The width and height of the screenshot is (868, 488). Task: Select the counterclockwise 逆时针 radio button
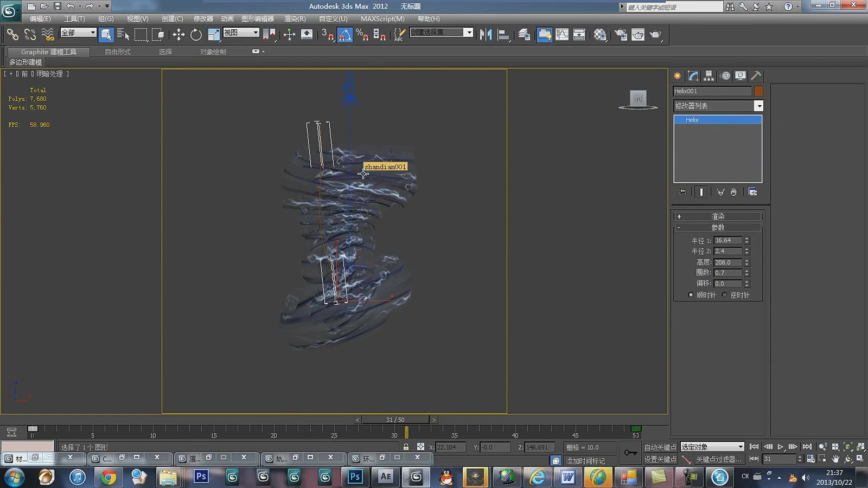click(x=724, y=295)
